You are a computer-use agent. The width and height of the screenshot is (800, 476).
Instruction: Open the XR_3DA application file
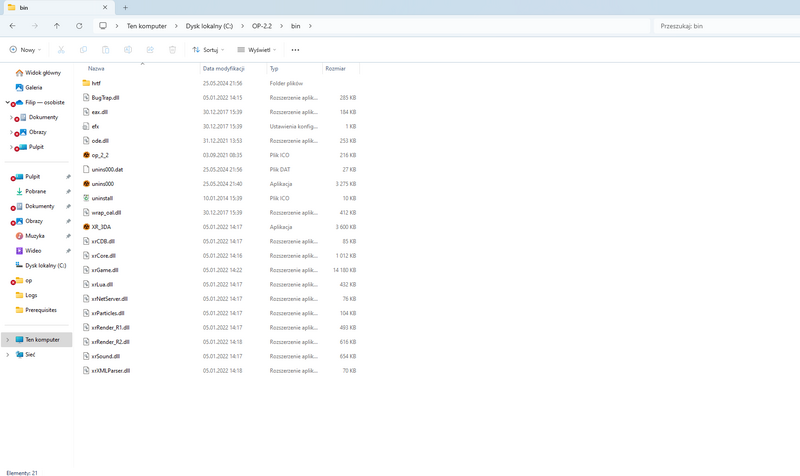coord(101,227)
